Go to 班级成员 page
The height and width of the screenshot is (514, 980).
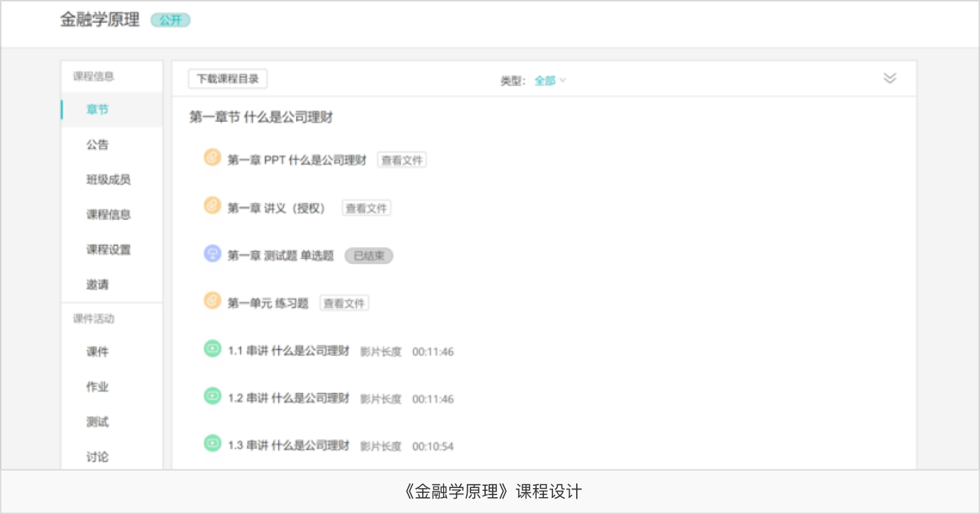(108, 180)
